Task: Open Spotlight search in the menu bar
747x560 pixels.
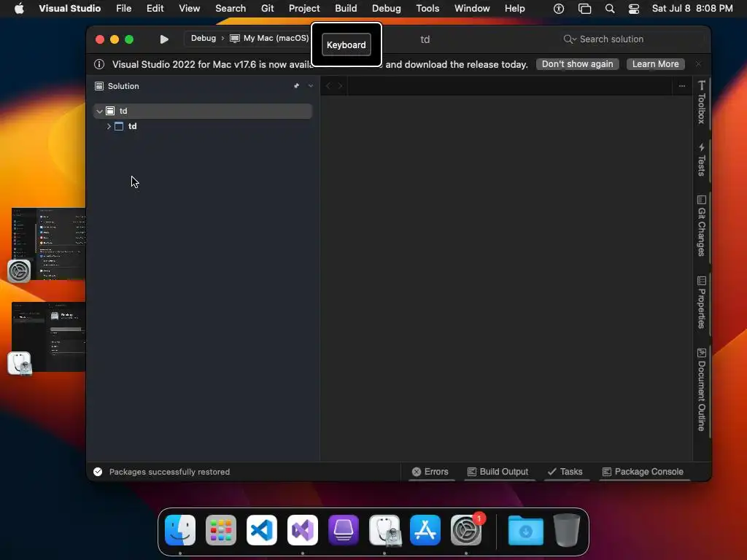Action: point(609,9)
